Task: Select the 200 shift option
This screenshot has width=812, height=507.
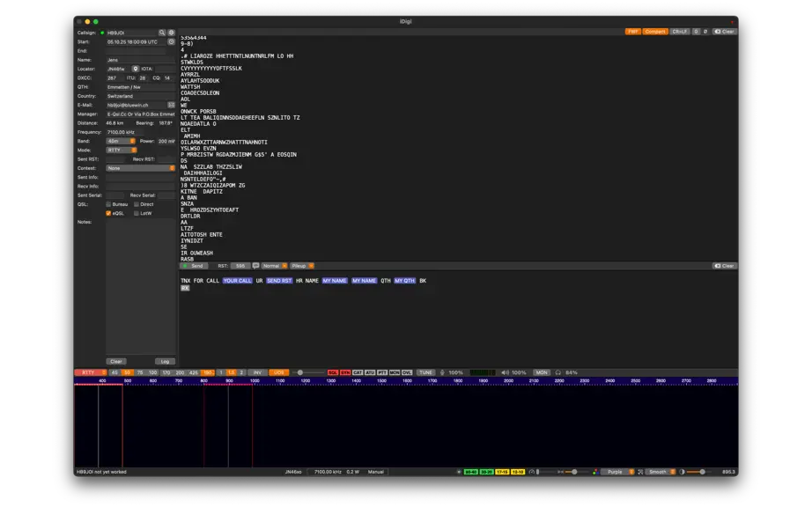Action: [x=180, y=372]
